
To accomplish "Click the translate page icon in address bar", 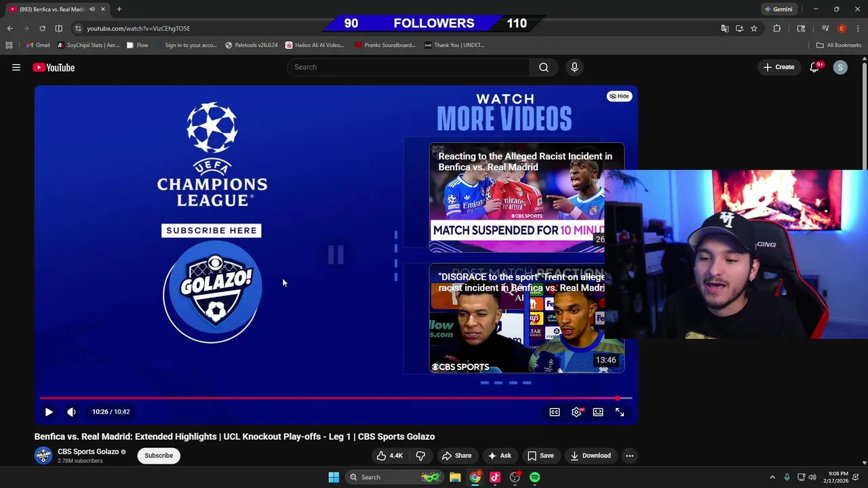I will point(725,28).
